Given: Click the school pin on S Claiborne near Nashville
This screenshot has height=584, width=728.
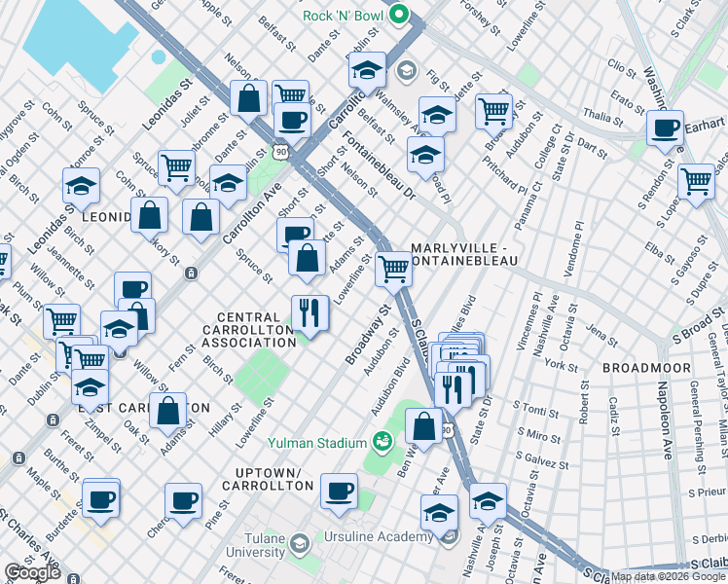Looking at the screenshot, I should (488, 501).
